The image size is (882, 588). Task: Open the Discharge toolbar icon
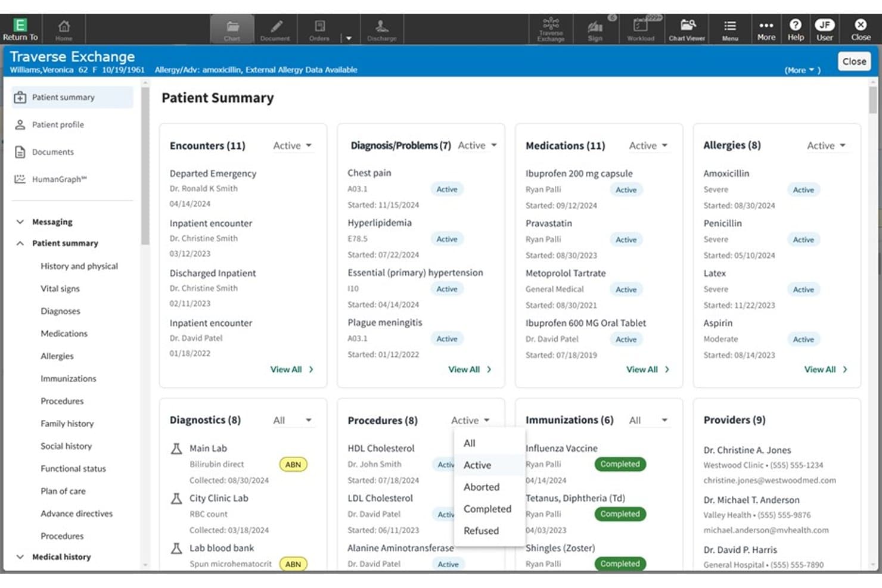coord(381,29)
